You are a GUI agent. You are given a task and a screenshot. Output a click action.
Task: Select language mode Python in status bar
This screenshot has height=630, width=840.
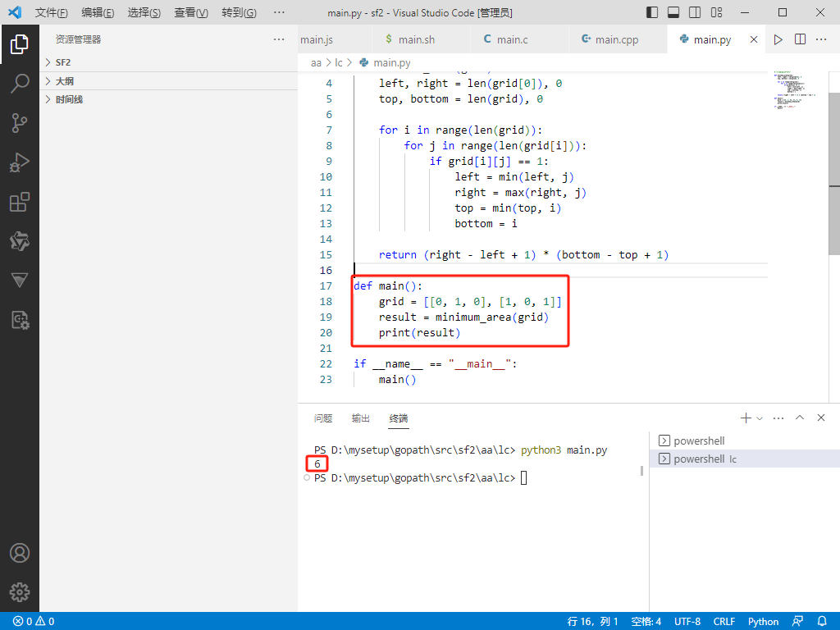point(763,621)
